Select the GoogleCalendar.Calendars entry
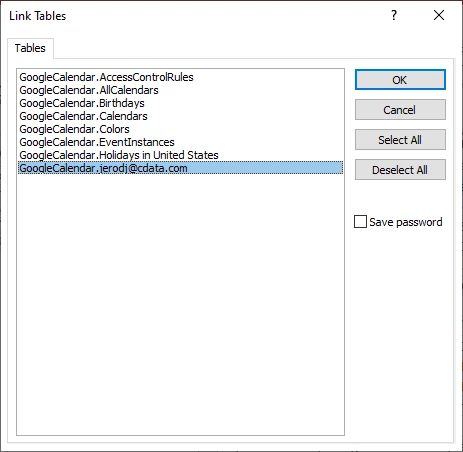This screenshot has height=452, width=463. 180,116
